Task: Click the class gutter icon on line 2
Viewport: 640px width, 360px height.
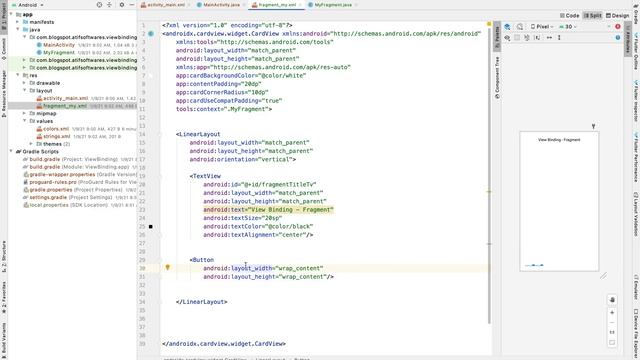Action: coord(151,33)
